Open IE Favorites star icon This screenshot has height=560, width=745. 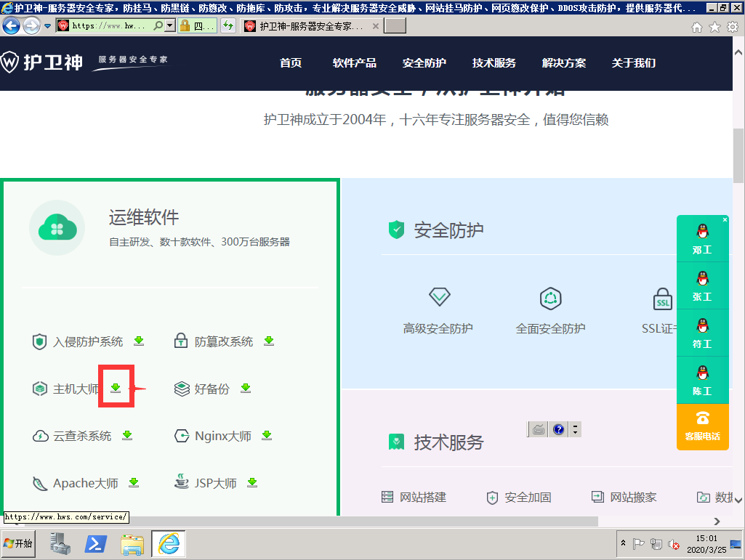click(714, 27)
